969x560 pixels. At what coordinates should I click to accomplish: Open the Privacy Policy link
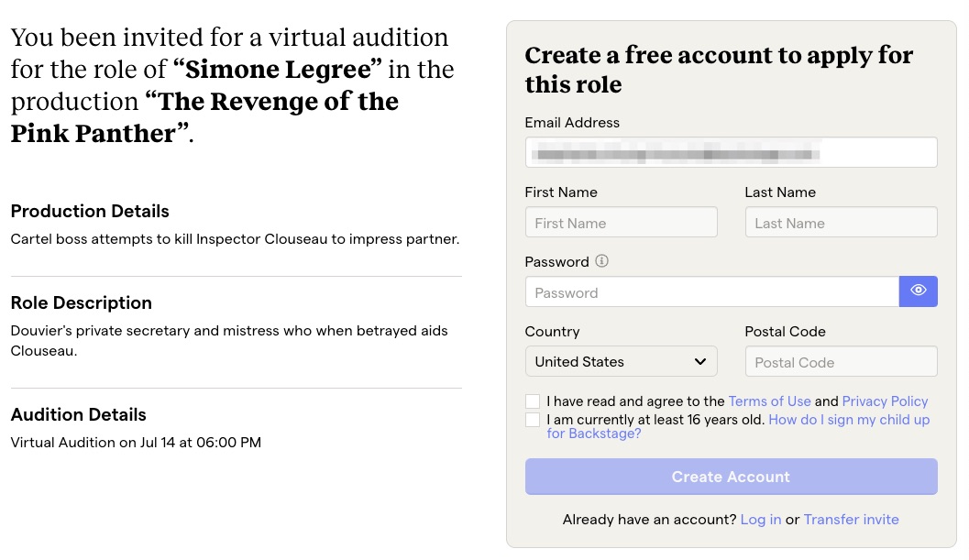pos(885,401)
